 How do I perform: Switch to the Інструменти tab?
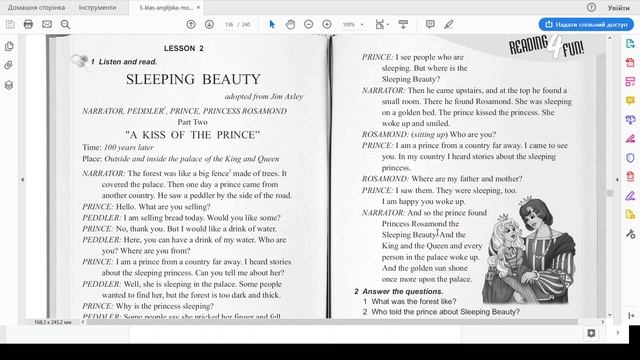[98, 7]
